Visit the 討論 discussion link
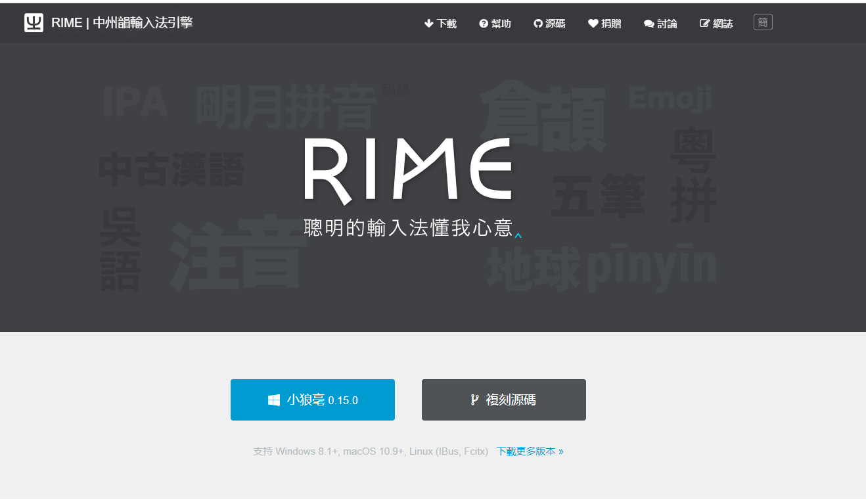The height and width of the screenshot is (504, 866). click(660, 24)
